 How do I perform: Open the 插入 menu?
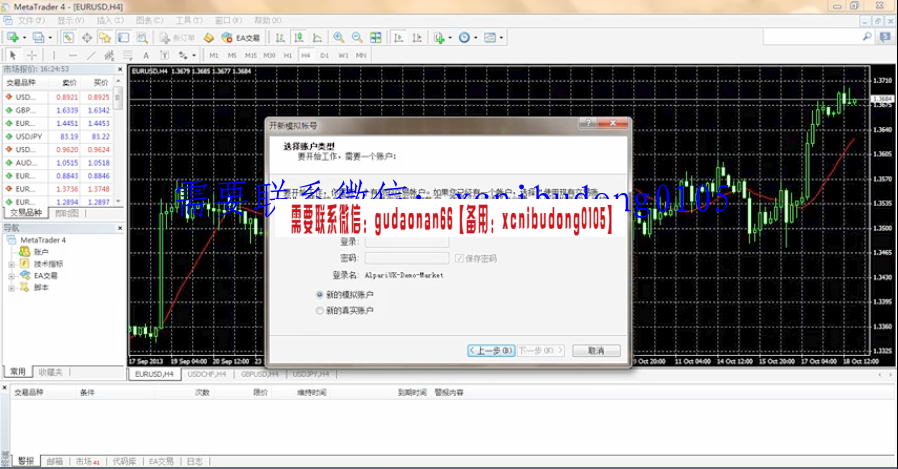pyautogui.click(x=110, y=21)
